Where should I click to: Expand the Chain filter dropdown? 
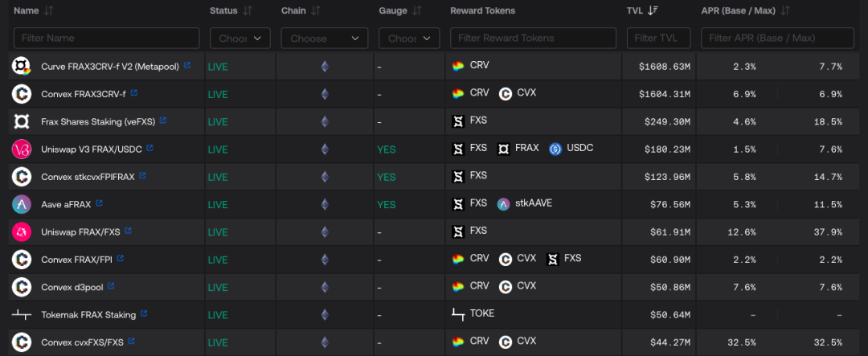325,38
